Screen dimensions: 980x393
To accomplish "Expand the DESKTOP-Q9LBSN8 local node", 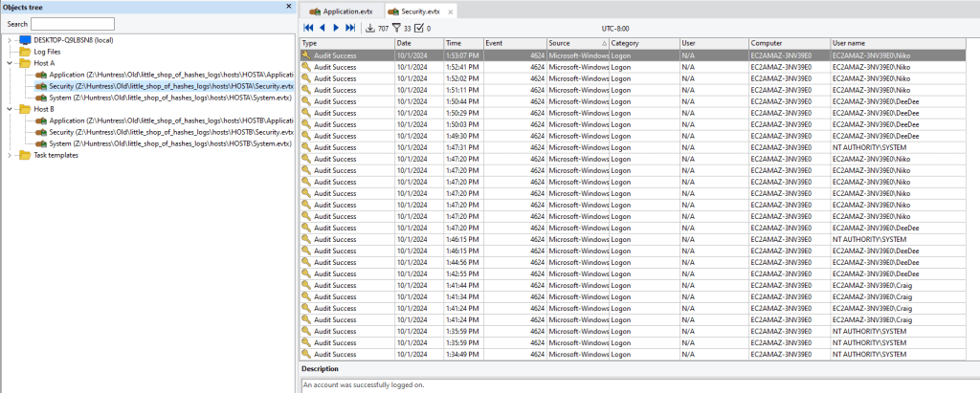I will point(10,40).
